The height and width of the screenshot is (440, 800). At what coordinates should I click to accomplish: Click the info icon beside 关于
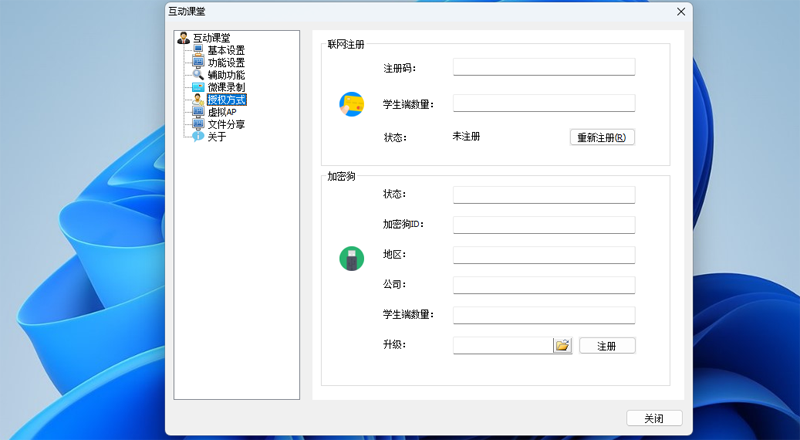tap(198, 136)
